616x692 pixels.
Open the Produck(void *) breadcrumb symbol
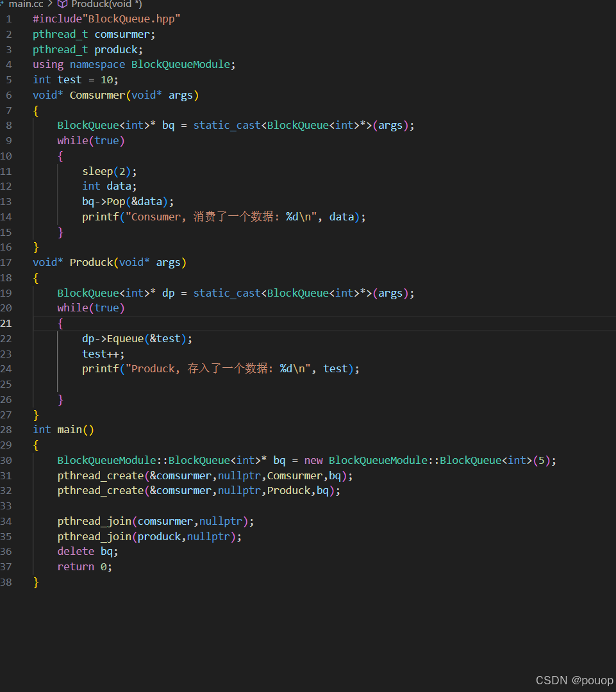106,4
